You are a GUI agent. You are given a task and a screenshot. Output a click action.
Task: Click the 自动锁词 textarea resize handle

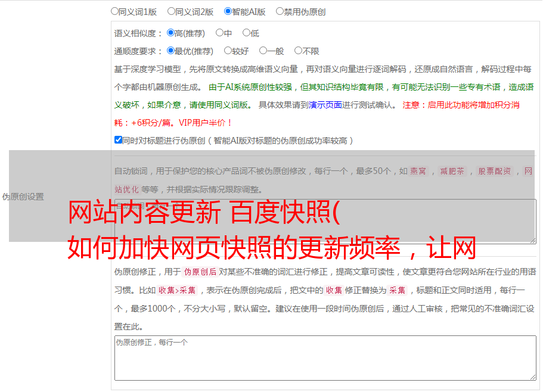533,240
